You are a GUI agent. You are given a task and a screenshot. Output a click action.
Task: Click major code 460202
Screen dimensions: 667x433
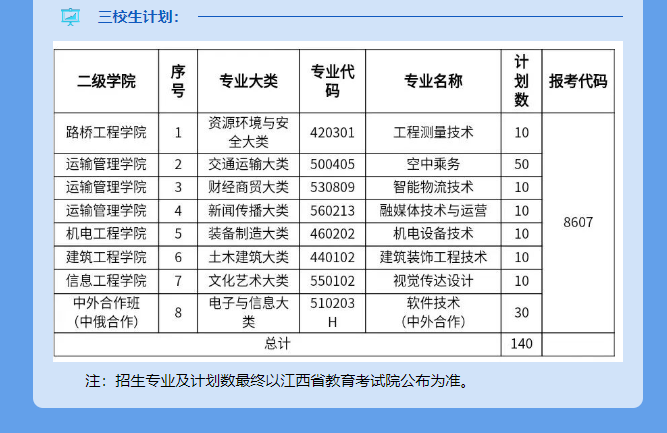(332, 234)
